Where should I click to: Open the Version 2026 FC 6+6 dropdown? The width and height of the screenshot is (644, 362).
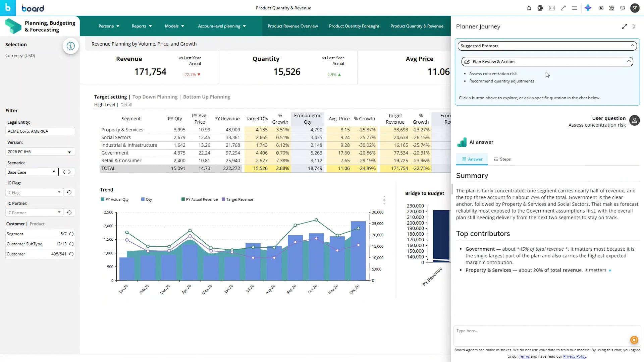[40, 152]
